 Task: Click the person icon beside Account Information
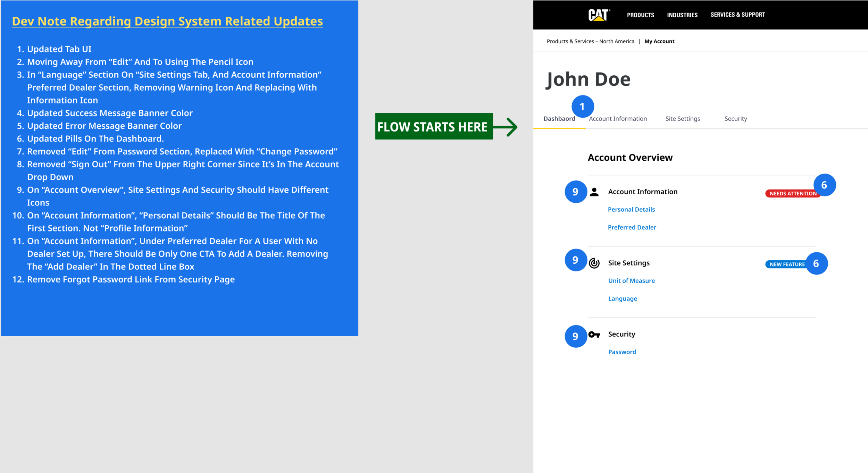tap(594, 192)
